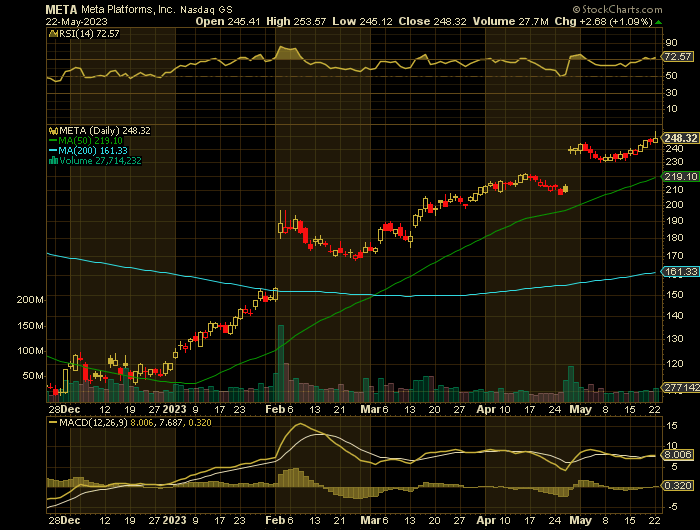
Task: Click the 2023 year marker on bottom axis
Action: [x=174, y=408]
